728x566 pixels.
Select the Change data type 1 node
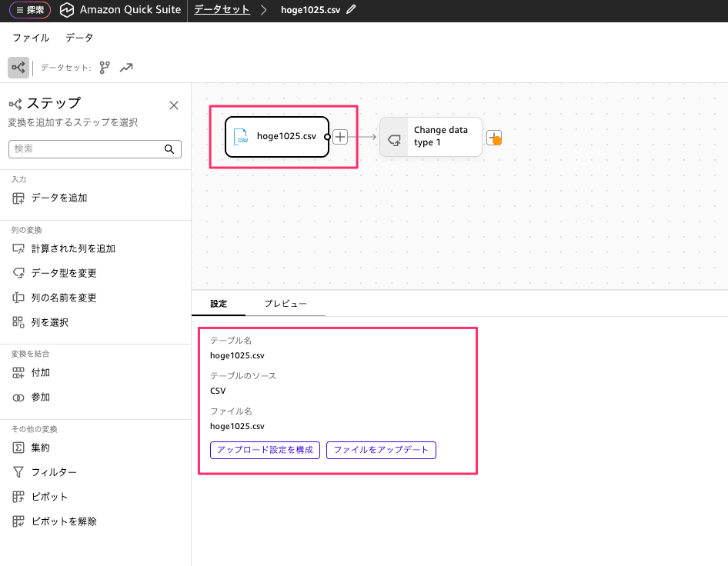point(431,137)
